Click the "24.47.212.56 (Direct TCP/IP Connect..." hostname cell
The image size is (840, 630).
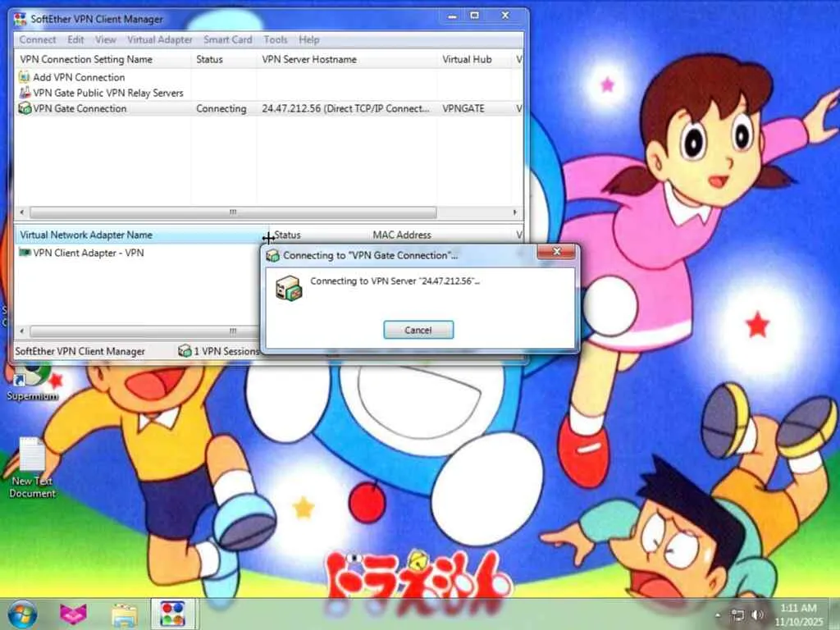(x=345, y=109)
